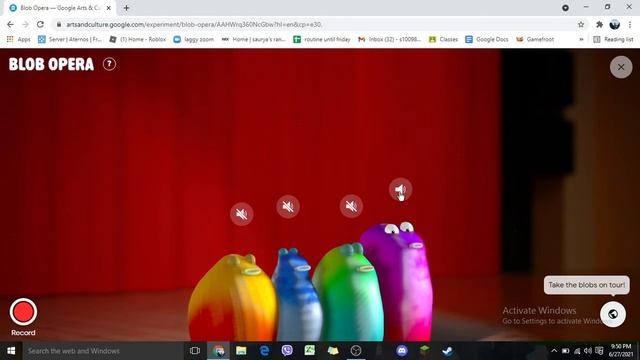This screenshot has width=640, height=360.
Task: Click the blue blob singer
Action: [x=296, y=296]
